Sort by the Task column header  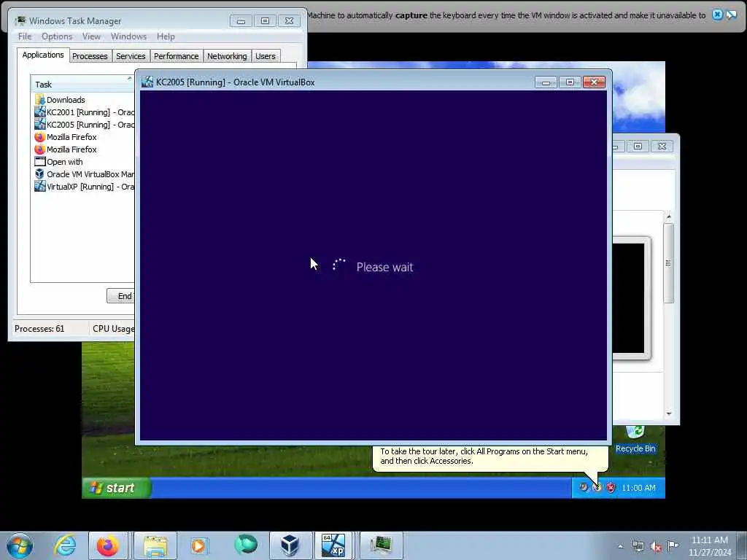(82, 85)
